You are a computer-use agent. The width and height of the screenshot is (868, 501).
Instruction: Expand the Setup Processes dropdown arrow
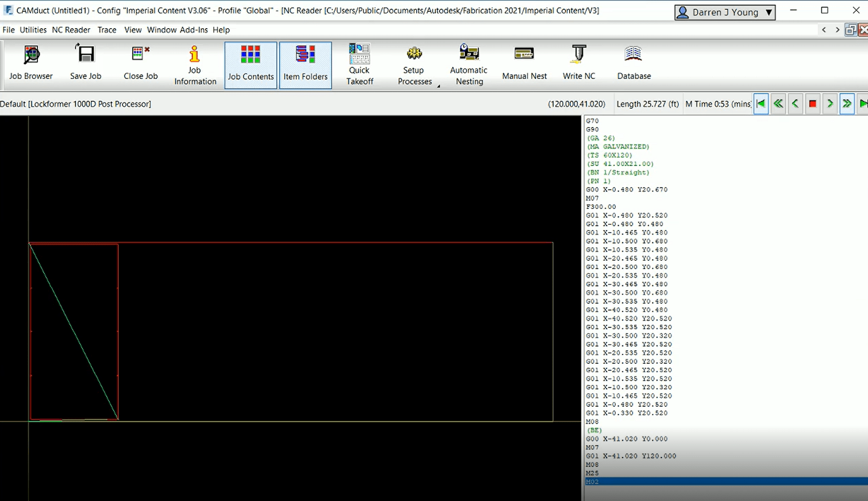438,85
